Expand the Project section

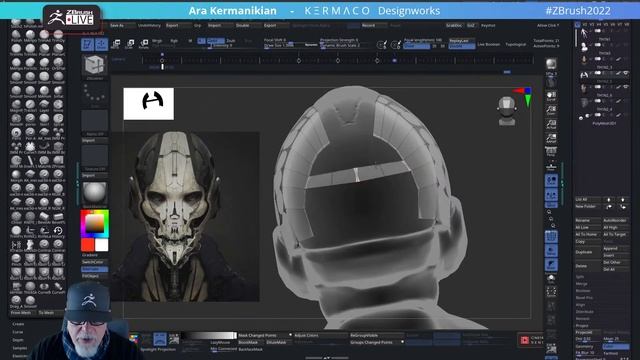point(582,326)
